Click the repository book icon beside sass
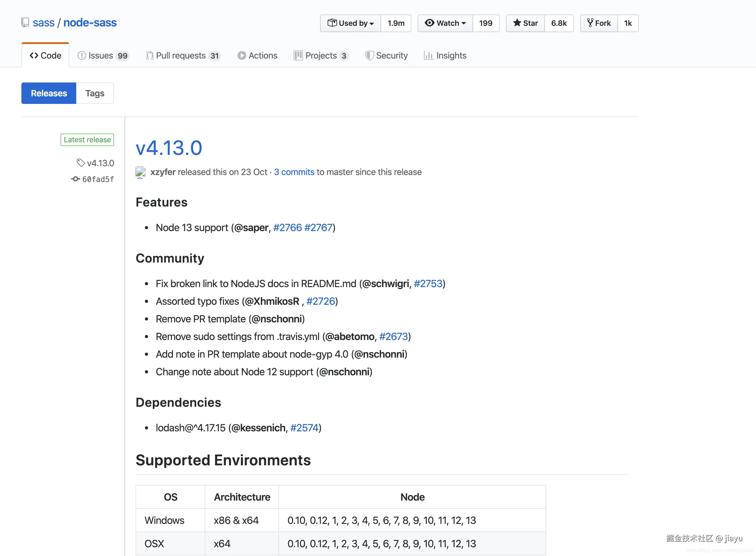The height and width of the screenshot is (556, 756). [x=25, y=23]
